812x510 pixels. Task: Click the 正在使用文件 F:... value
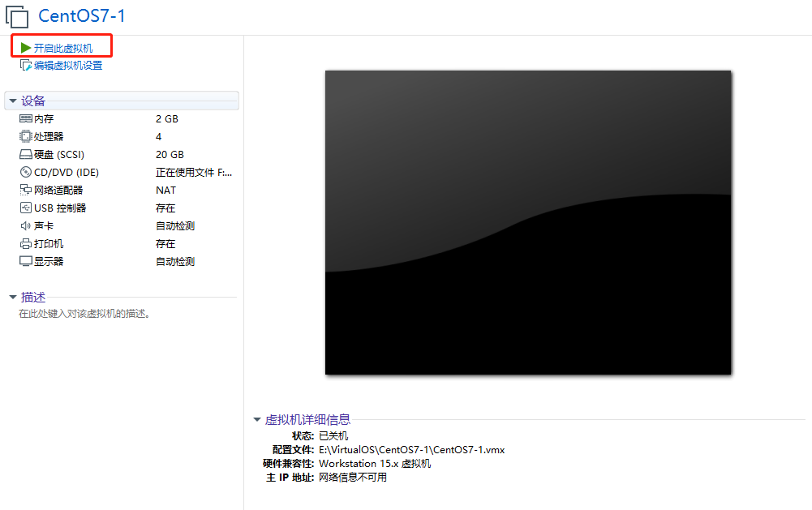(194, 173)
